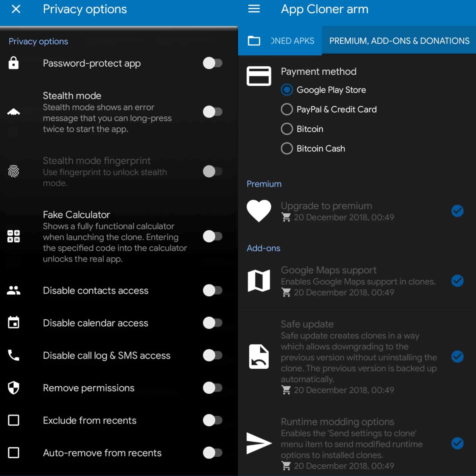Click the Fake Calculator description text
Viewport: 476px width, 476px height.
click(x=115, y=242)
